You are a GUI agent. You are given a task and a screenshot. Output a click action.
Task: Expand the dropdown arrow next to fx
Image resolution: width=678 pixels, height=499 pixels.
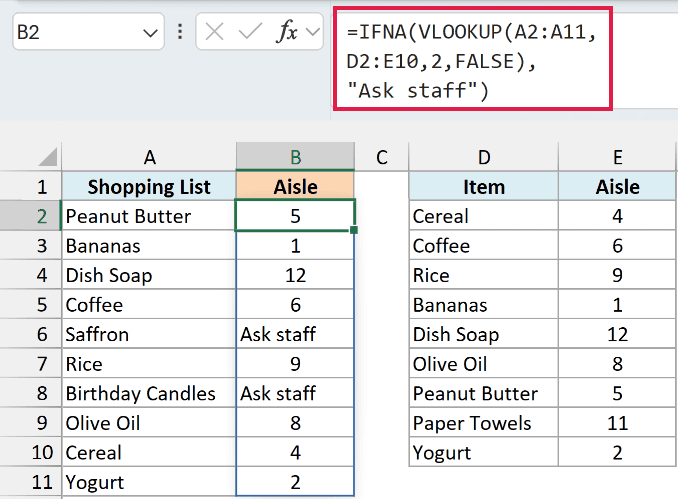pyautogui.click(x=312, y=32)
